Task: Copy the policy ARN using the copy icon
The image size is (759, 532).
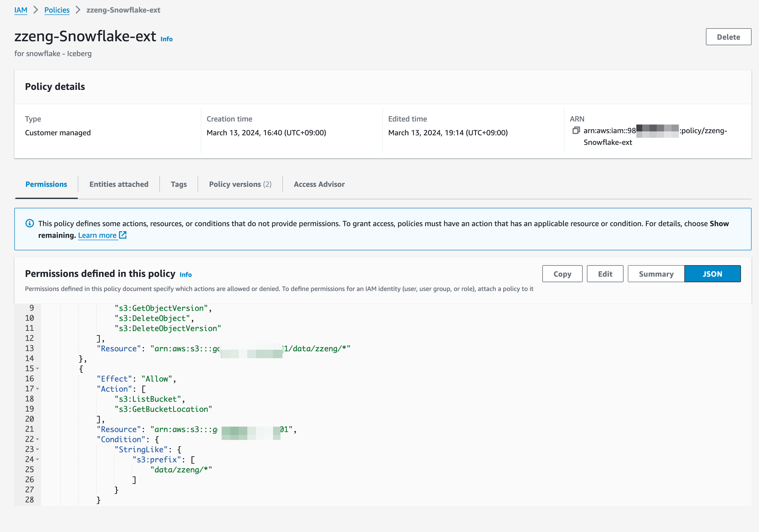Action: click(576, 131)
